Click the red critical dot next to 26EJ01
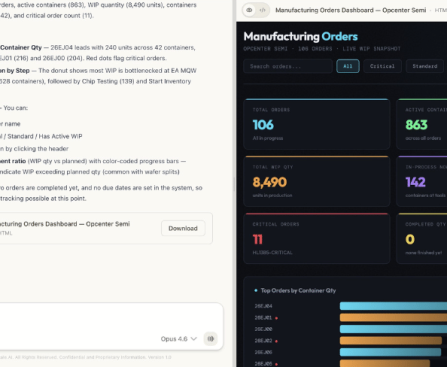The image size is (447, 367). (x=276, y=318)
